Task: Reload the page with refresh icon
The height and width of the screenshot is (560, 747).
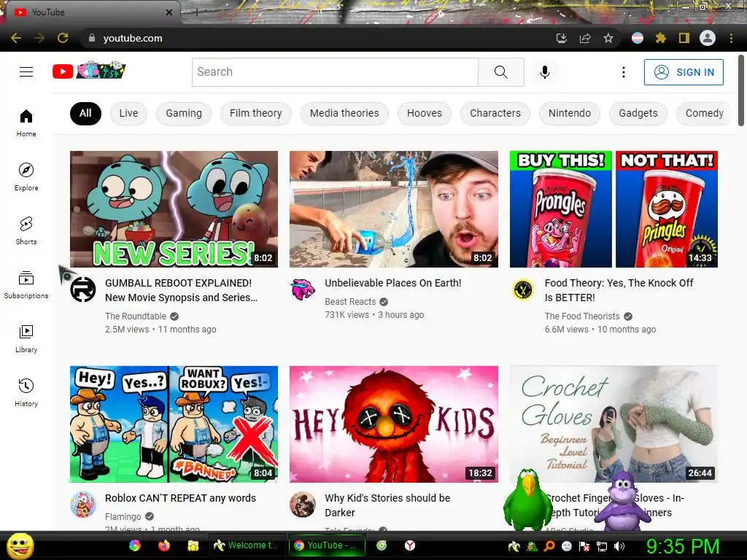Action: [63, 38]
